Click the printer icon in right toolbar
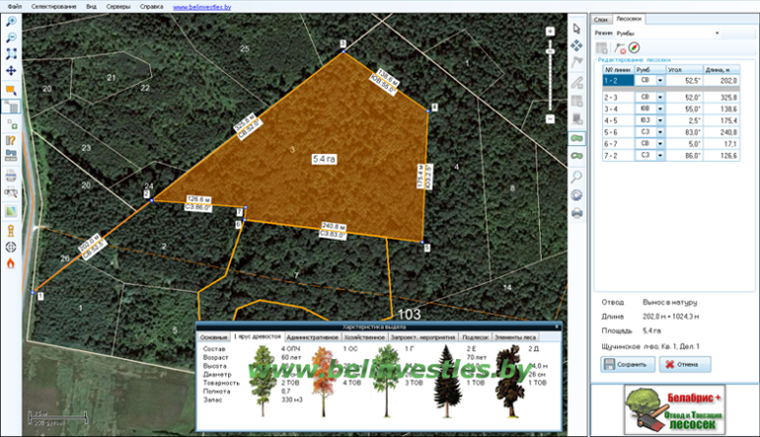 coord(577,213)
